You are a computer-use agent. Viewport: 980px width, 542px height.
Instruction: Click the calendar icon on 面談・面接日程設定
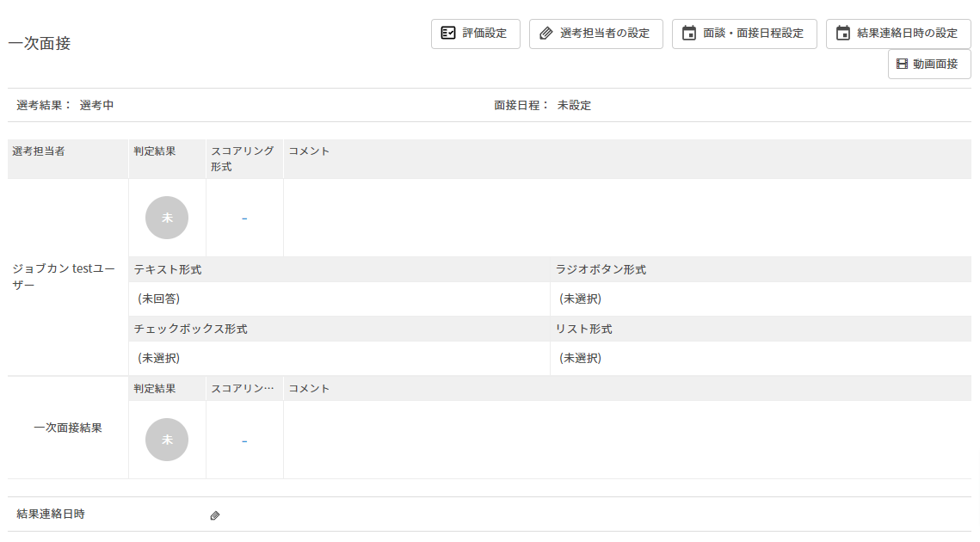point(688,34)
